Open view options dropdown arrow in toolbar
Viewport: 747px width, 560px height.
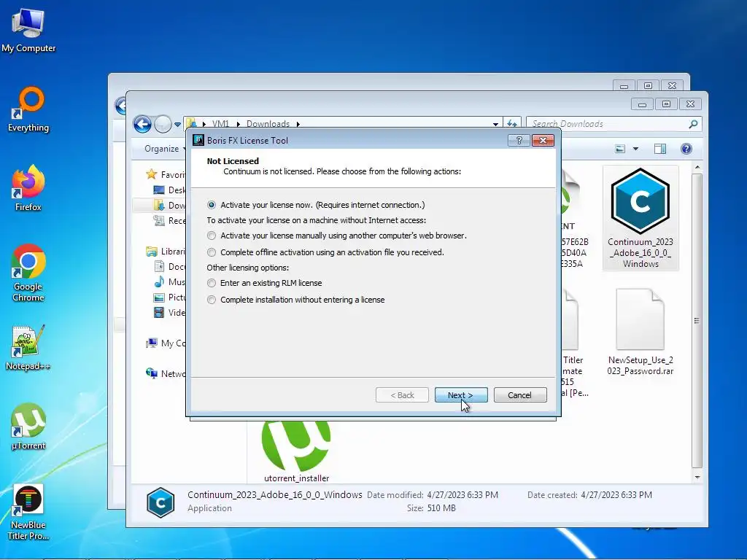click(x=635, y=149)
